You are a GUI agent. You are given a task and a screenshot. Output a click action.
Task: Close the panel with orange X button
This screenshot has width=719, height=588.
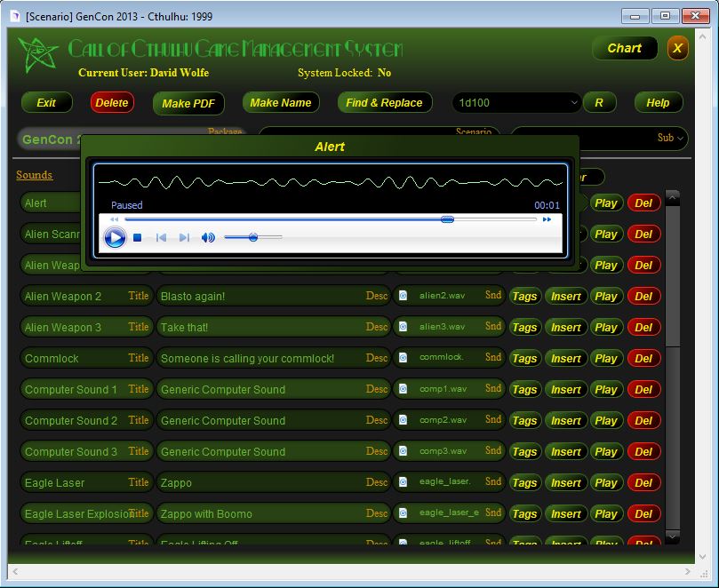[x=678, y=48]
